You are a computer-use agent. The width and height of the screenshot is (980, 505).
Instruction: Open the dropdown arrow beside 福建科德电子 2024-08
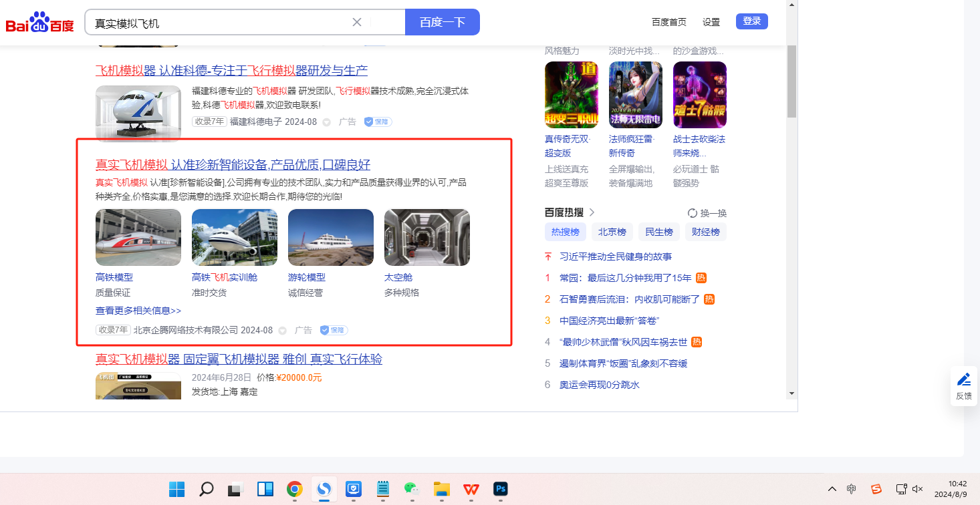[x=327, y=122]
